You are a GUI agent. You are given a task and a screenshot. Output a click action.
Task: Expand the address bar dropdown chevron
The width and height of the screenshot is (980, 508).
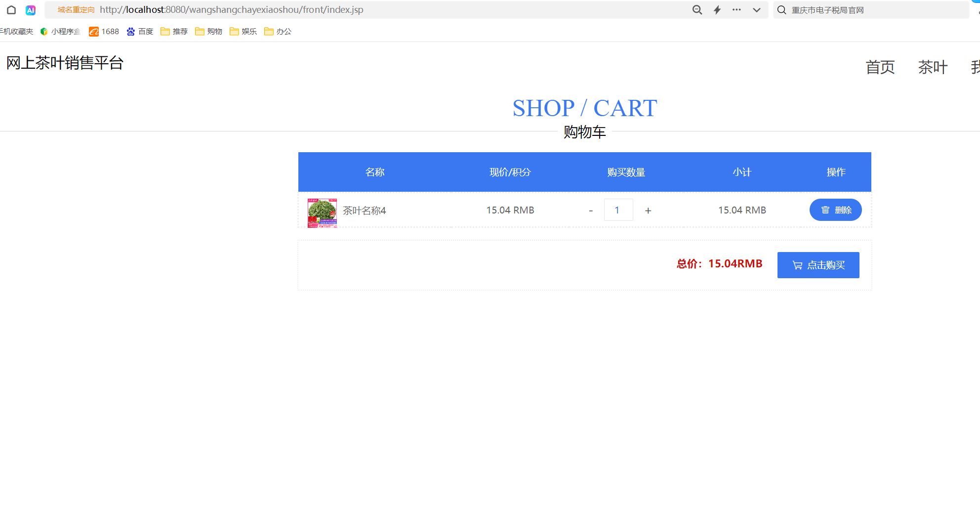pyautogui.click(x=756, y=10)
